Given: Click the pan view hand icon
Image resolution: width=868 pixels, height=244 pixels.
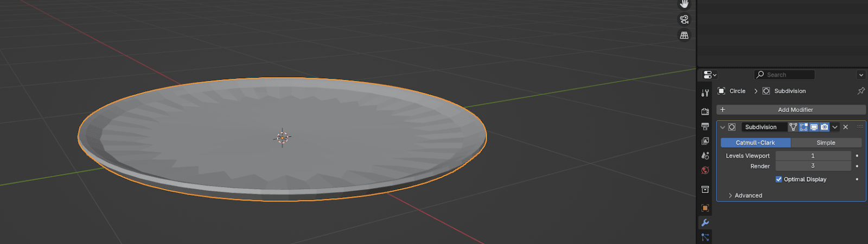Looking at the screenshot, I should click(x=684, y=4).
